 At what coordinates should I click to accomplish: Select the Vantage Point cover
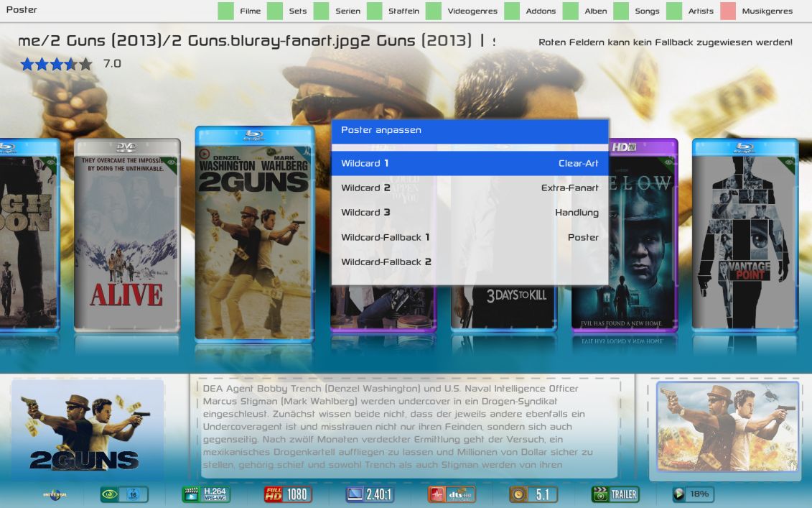coord(745,235)
